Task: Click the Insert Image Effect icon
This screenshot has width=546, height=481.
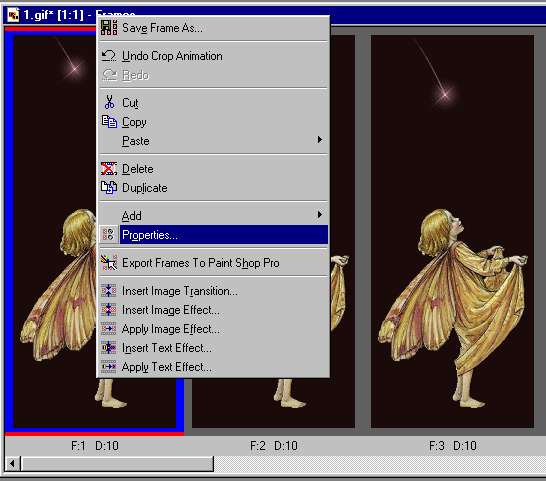Action: pyautogui.click(x=109, y=309)
